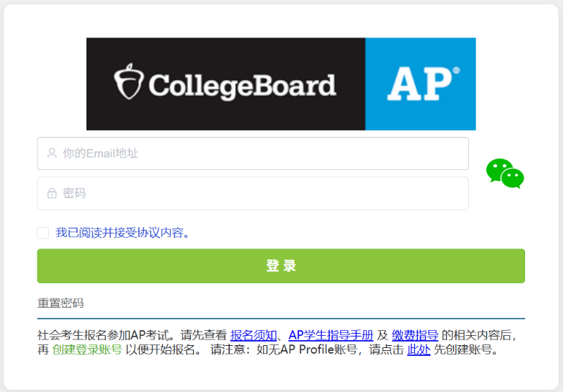Viewport: 564px width, 392px height.
Task: Open the 缴费指导 link
Action: pos(415,335)
